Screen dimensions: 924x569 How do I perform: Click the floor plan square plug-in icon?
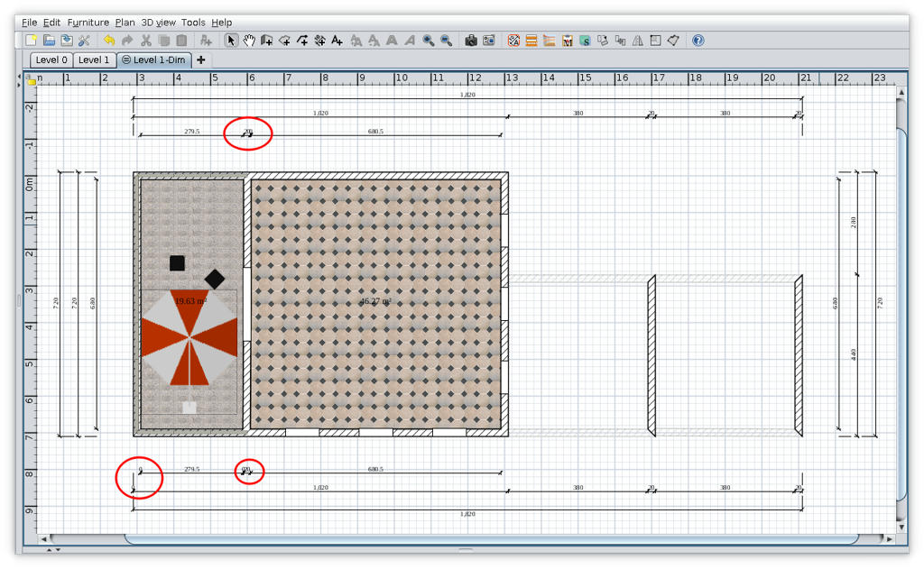pyautogui.click(x=655, y=41)
